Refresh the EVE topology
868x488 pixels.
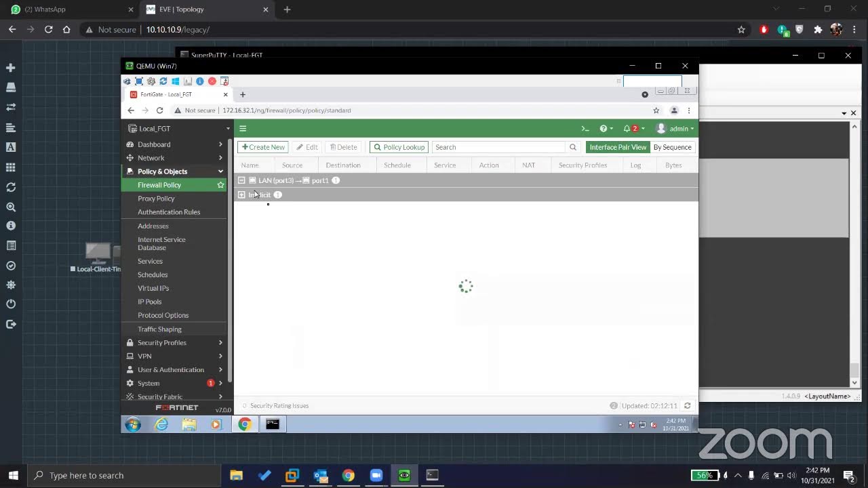point(11,187)
